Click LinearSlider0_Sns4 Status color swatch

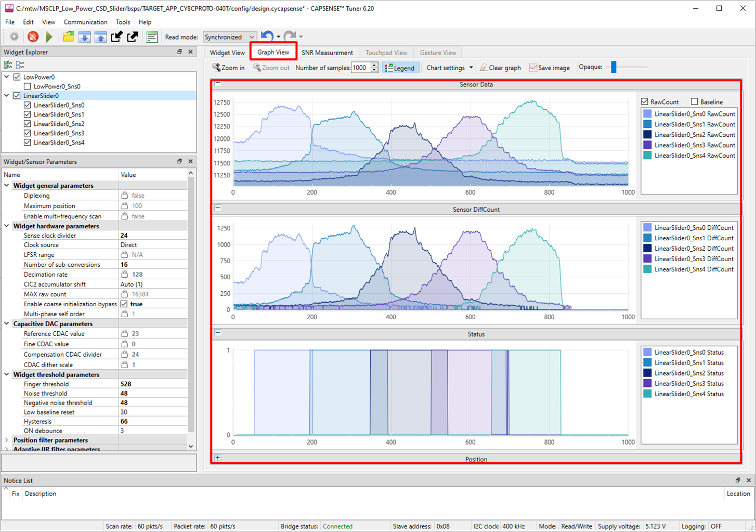point(647,394)
